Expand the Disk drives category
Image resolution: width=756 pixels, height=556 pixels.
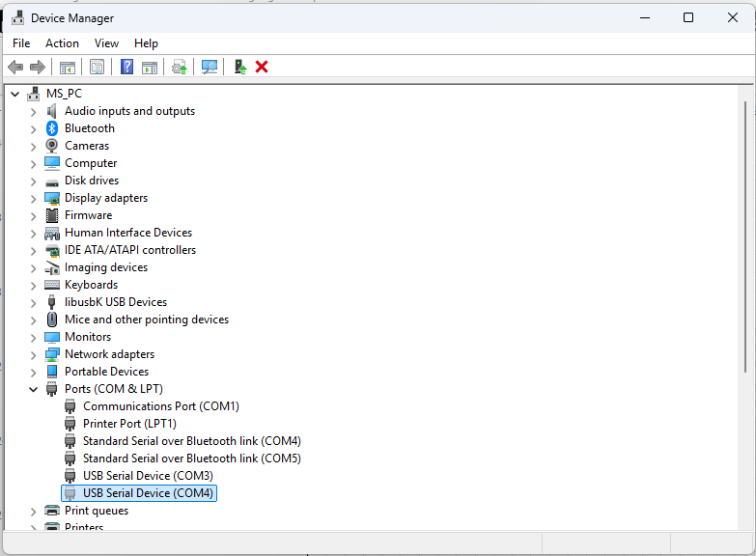coord(33,181)
